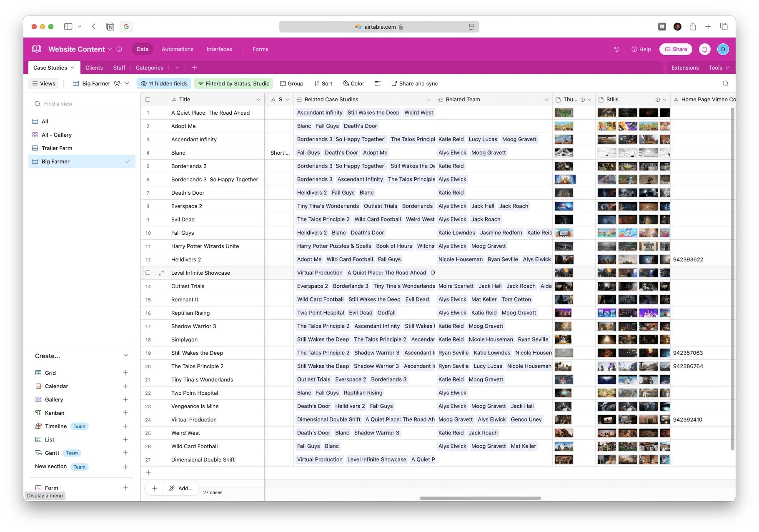759x532 pixels.
Task: Add a new Grid view plus icon
Action: point(125,373)
